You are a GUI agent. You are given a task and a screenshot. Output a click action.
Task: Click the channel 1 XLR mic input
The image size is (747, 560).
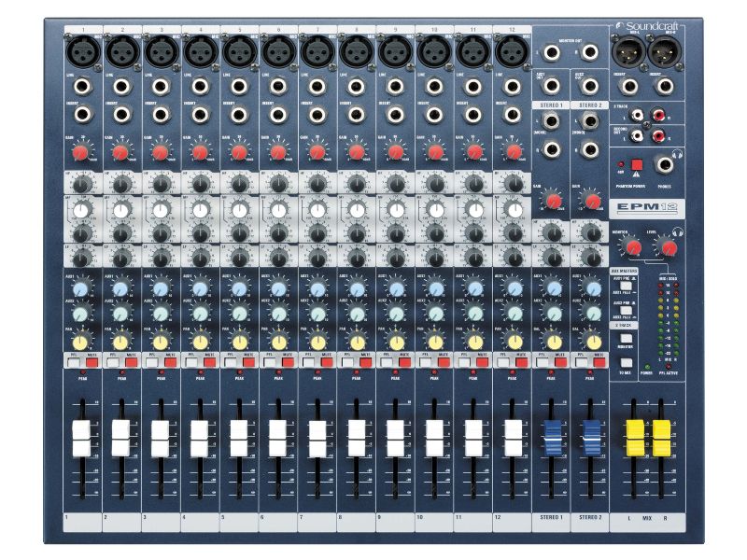click(x=81, y=47)
